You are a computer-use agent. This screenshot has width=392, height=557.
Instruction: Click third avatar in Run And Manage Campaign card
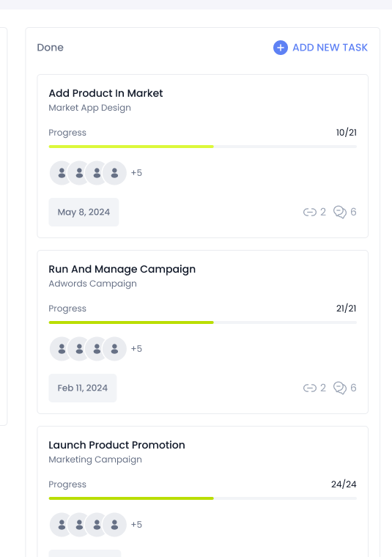click(97, 349)
